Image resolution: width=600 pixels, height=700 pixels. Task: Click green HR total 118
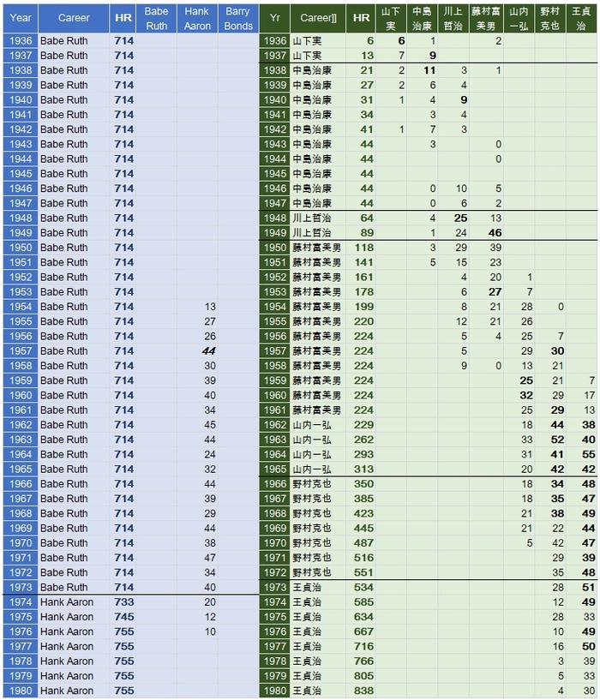[x=363, y=248]
